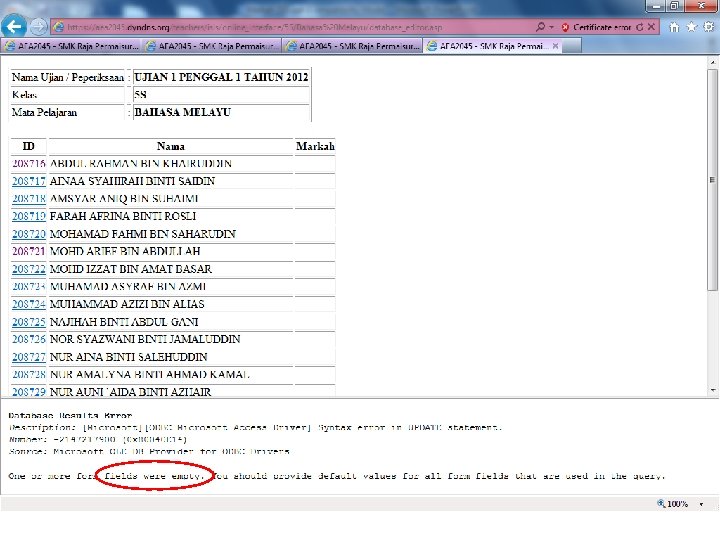Click the name FARAH AFRINA BINTI ROSLI
The width and height of the screenshot is (720, 540).
123,216
